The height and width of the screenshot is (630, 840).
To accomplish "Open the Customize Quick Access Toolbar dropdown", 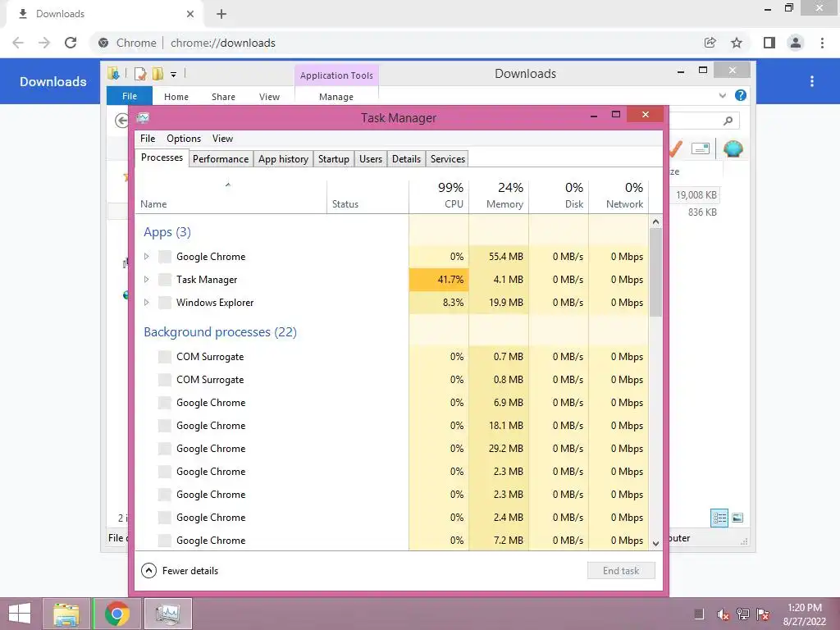I will tap(174, 75).
